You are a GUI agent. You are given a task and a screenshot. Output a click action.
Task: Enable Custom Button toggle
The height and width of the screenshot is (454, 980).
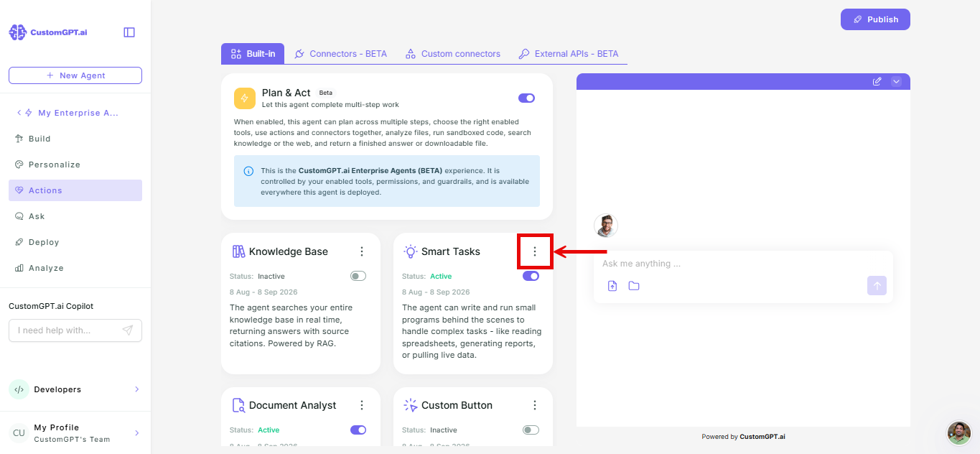(x=531, y=430)
